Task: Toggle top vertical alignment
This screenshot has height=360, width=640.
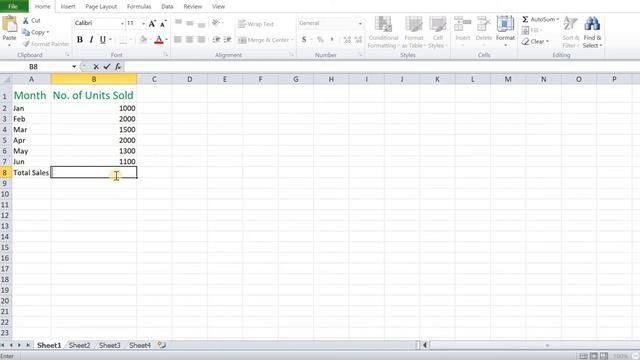Action: pyautogui.click(x=178, y=23)
